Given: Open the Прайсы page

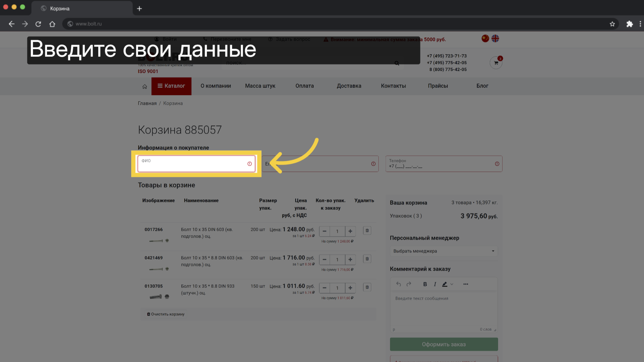Looking at the screenshot, I should click(x=438, y=86).
